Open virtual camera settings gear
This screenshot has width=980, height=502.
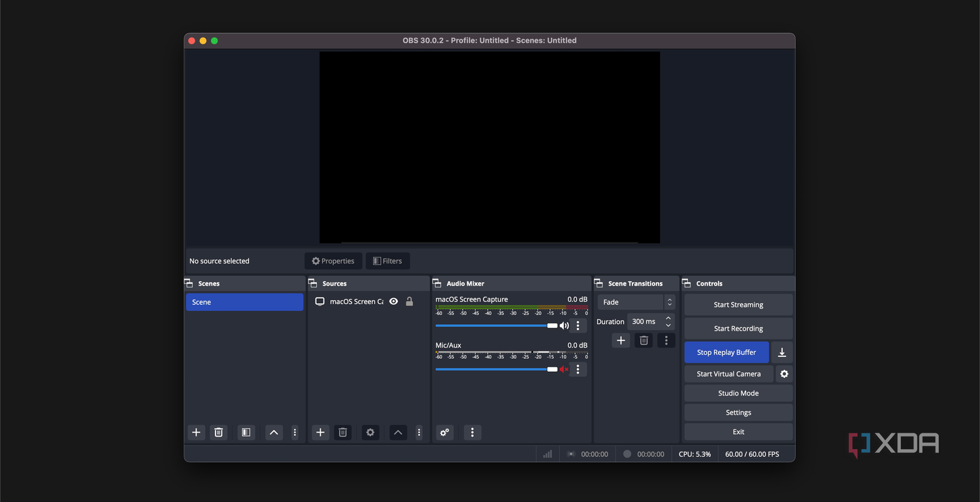point(784,374)
